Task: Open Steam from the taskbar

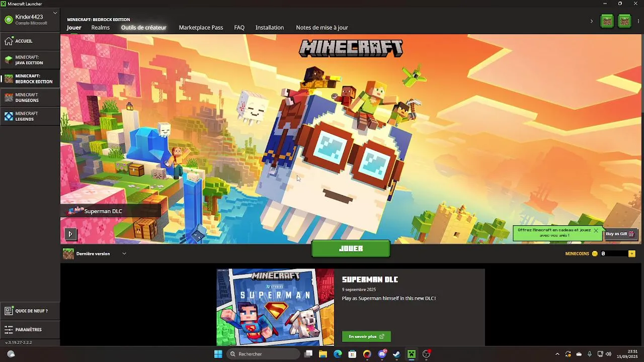Action: 396,354
